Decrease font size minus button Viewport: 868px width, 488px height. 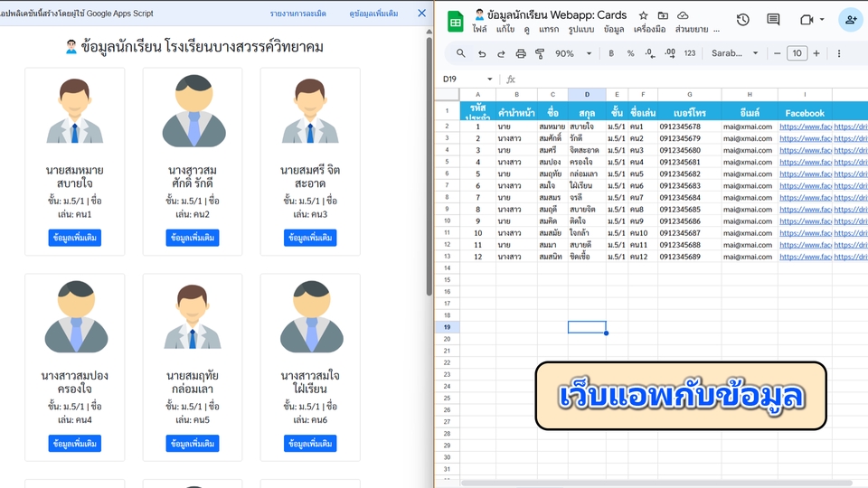click(778, 53)
